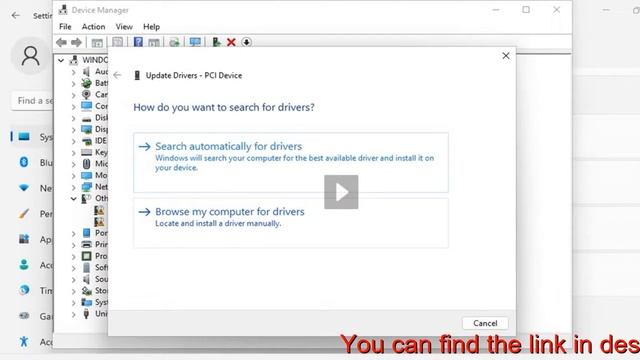The image size is (640, 360).
Task: Click the user avatar in Settings window
Action: click(31, 56)
